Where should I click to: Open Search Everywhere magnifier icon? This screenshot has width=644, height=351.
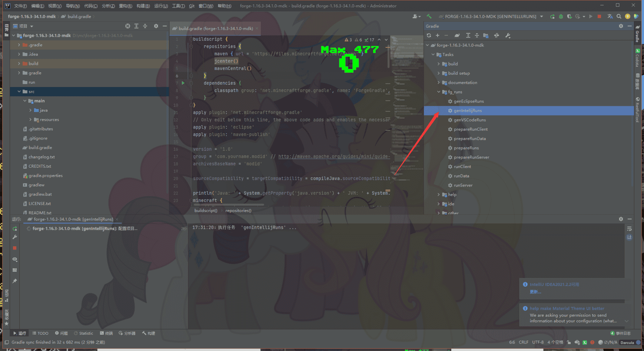(619, 16)
